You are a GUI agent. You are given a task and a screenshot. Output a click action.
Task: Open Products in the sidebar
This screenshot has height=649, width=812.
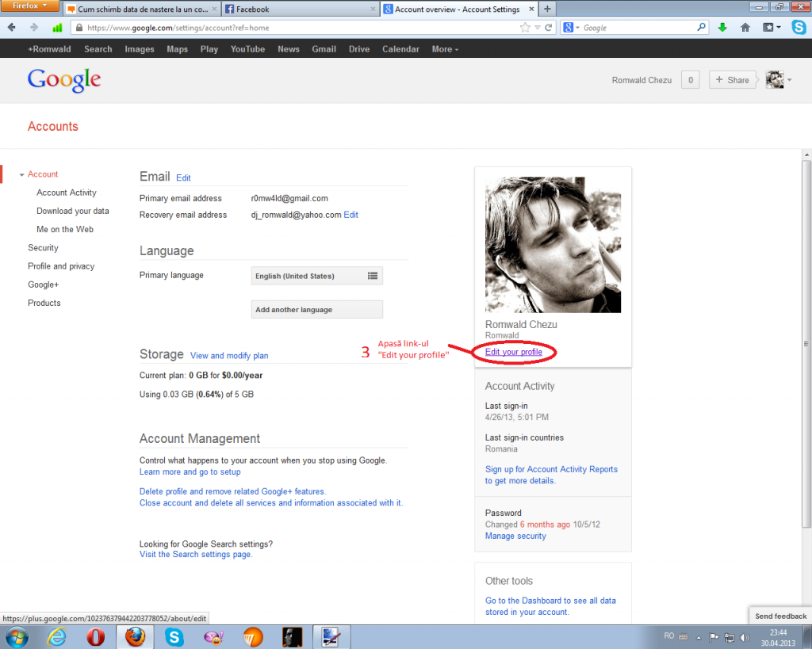point(44,303)
